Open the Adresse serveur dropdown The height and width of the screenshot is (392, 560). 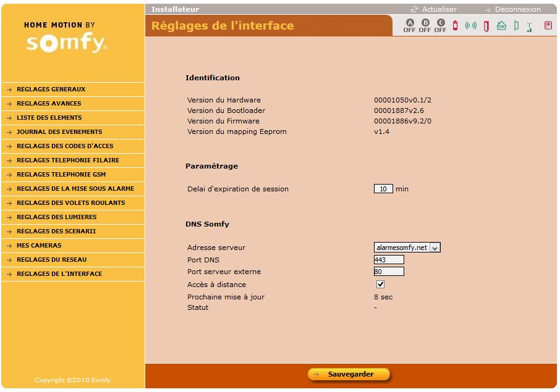click(x=407, y=248)
